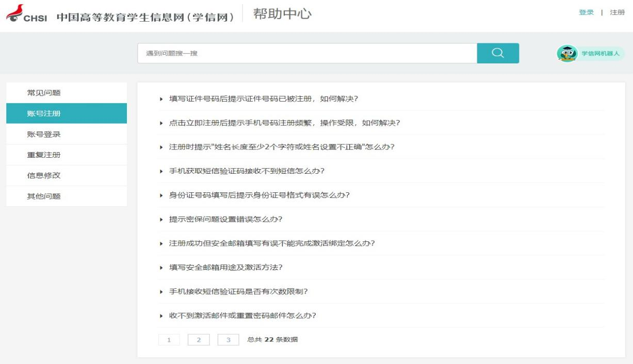
Task: Go to page 2 of results
Action: 199,340
